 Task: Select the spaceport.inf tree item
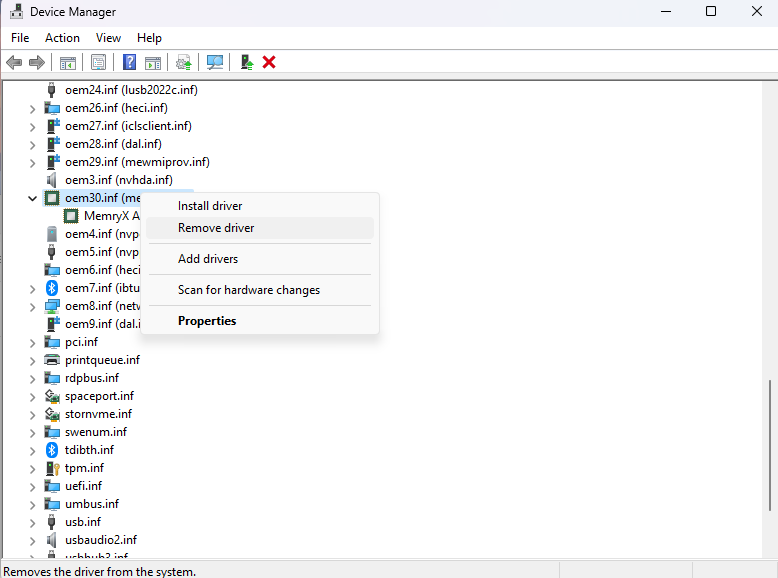[99, 396]
